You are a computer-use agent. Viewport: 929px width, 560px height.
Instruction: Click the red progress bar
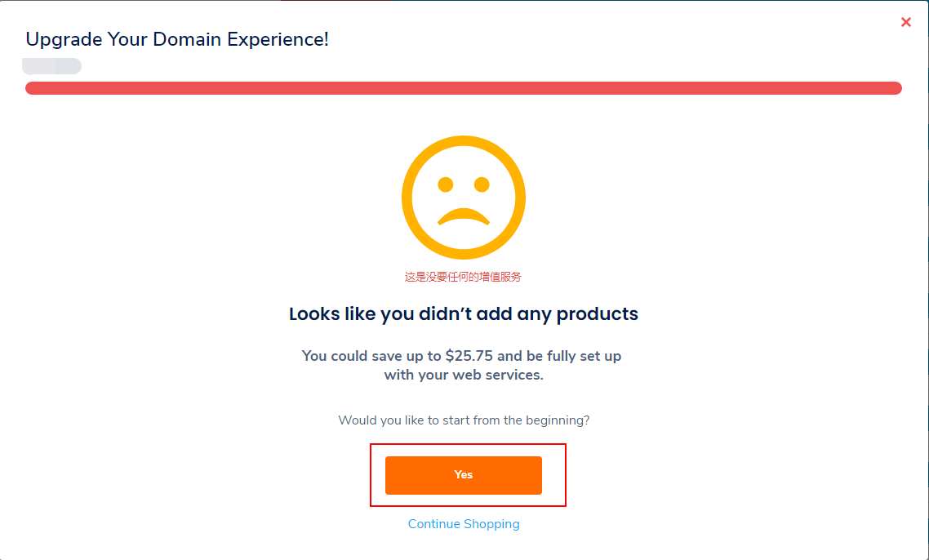(x=464, y=88)
